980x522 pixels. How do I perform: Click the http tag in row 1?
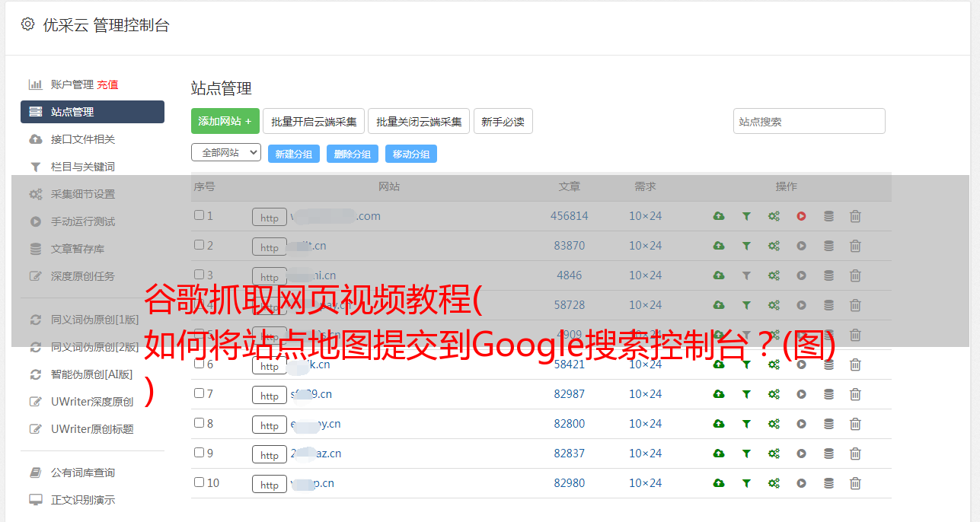(x=270, y=218)
